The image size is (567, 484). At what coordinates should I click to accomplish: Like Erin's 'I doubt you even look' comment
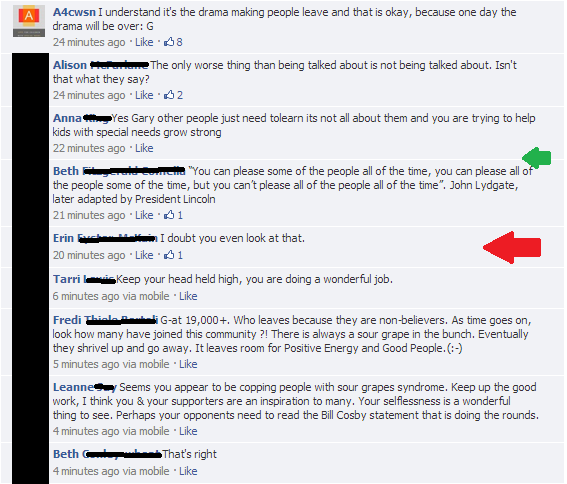pyautogui.click(x=144, y=255)
